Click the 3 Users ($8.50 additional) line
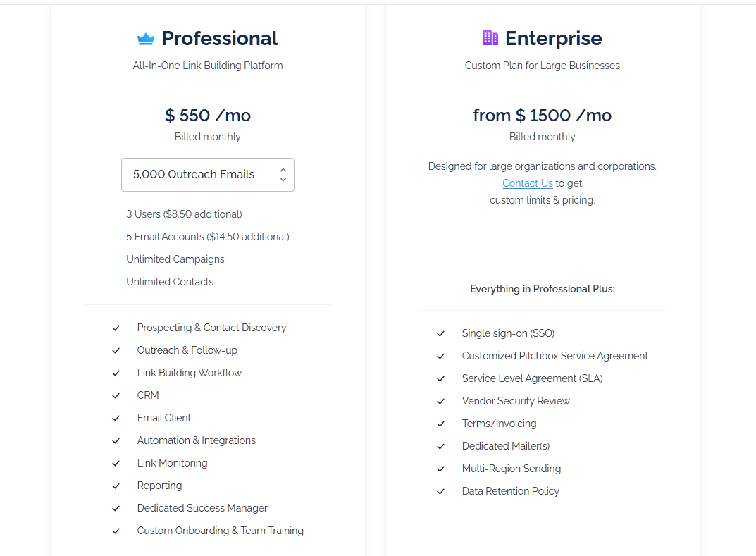 pyautogui.click(x=184, y=214)
